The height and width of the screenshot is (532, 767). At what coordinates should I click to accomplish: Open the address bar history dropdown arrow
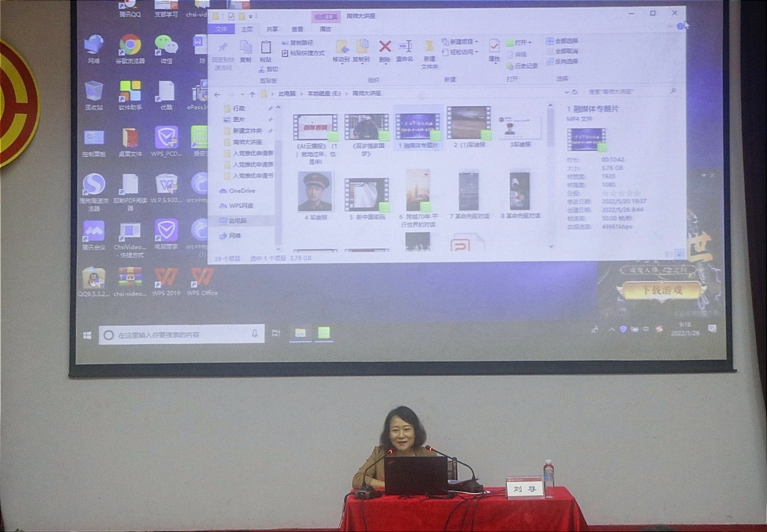click(x=567, y=92)
